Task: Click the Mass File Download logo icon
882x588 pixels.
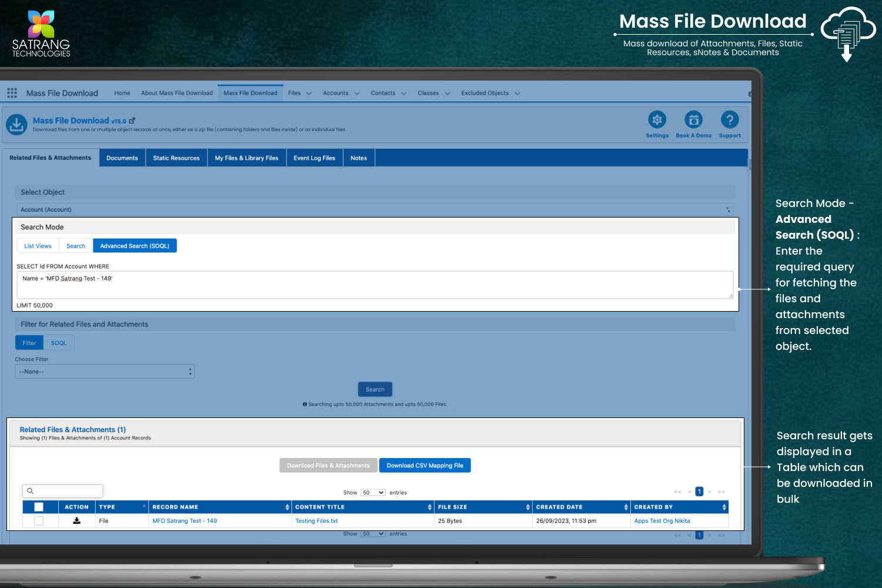Action: coord(16,125)
